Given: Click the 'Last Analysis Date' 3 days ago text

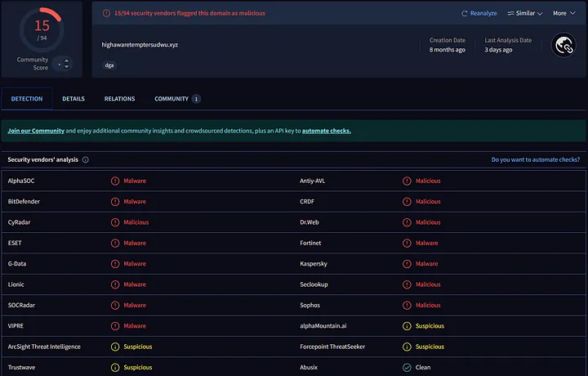Looking at the screenshot, I should (498, 50).
